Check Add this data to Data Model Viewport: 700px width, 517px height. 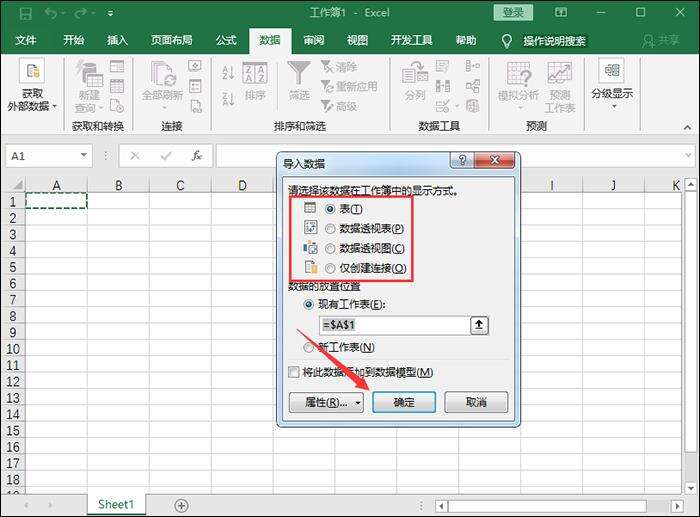tap(294, 372)
